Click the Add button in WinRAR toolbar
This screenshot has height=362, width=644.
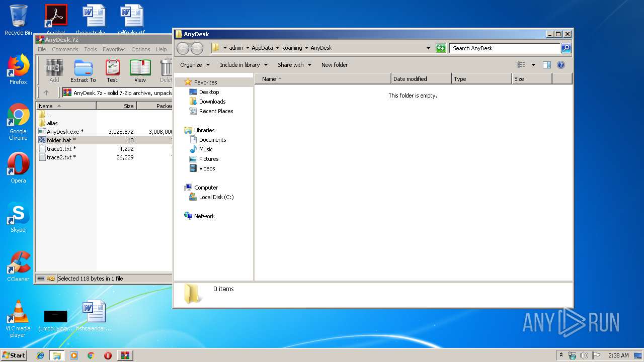[x=54, y=71]
